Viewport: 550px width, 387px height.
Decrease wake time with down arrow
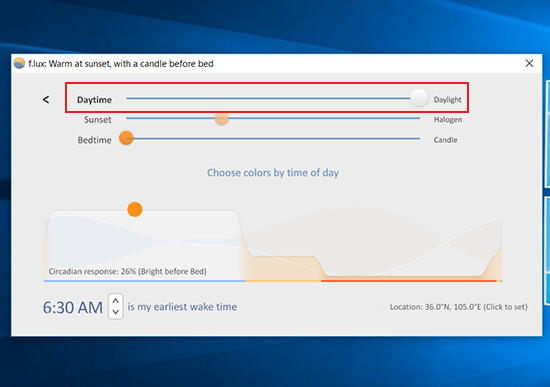116,312
